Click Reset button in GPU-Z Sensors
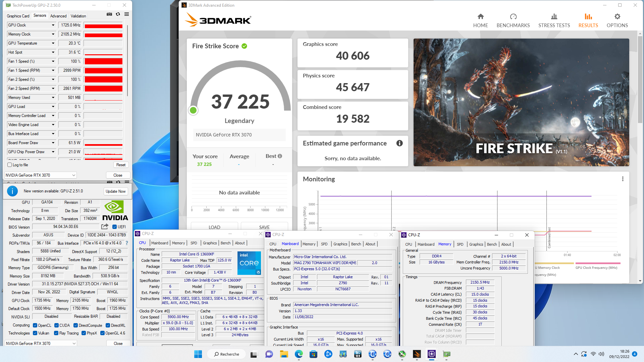The width and height of the screenshot is (644, 362). pos(121,165)
